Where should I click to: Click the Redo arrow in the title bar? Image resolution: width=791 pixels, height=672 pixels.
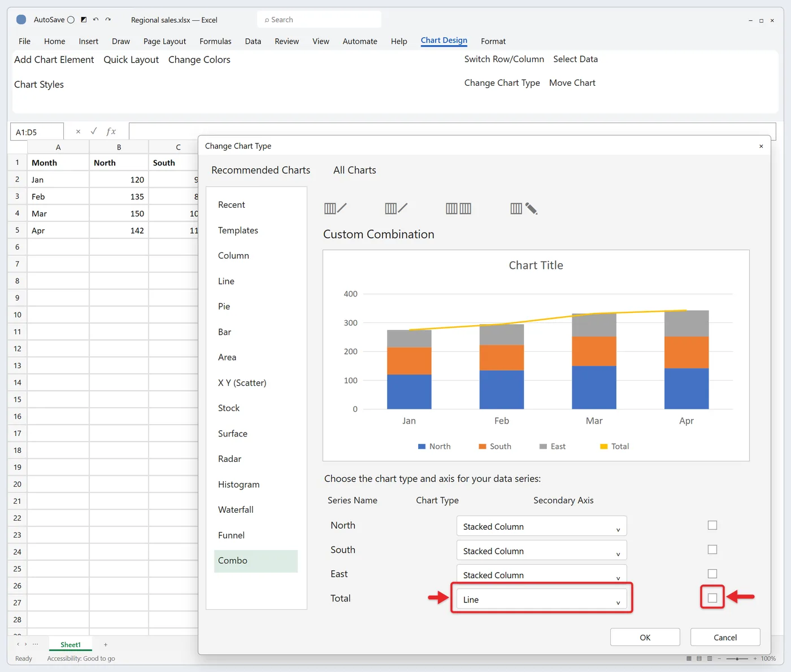tap(108, 20)
